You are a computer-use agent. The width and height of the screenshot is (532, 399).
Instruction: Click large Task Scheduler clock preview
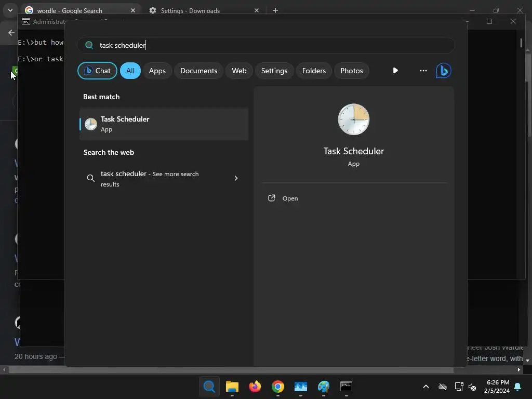(353, 119)
